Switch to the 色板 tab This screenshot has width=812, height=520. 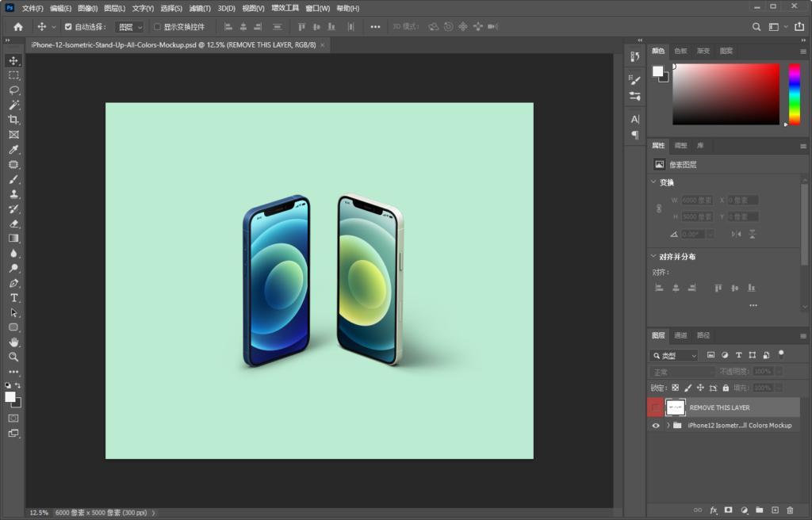pos(680,51)
